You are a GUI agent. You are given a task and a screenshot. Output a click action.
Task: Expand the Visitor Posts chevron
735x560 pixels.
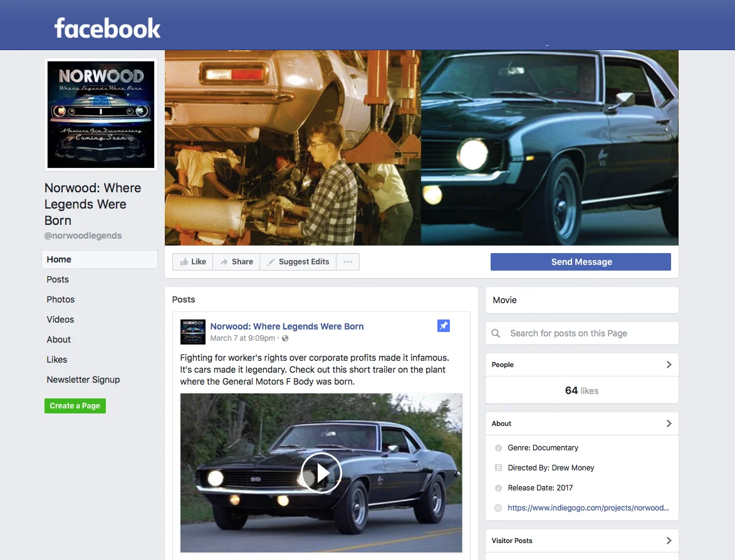coord(669,541)
